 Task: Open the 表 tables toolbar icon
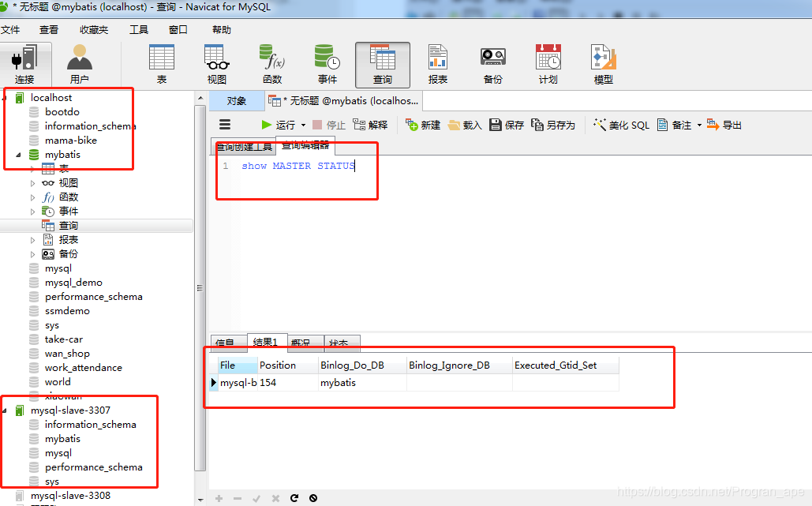[x=162, y=65]
